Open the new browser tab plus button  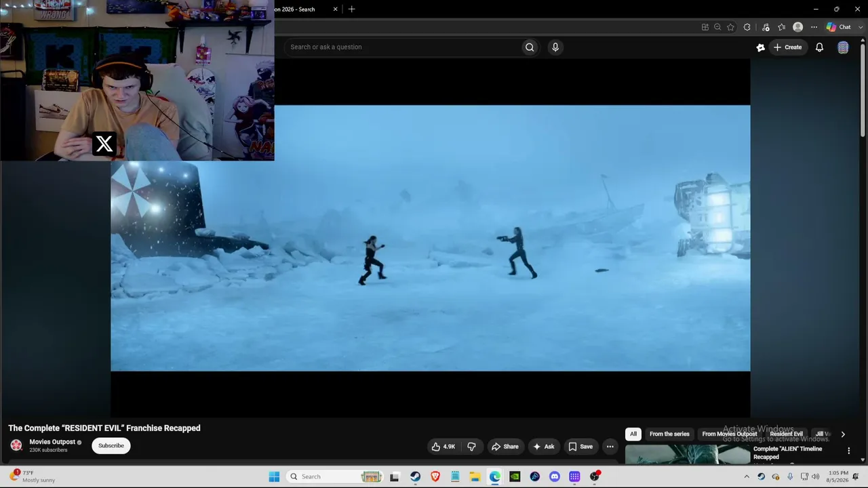pyautogui.click(x=351, y=9)
